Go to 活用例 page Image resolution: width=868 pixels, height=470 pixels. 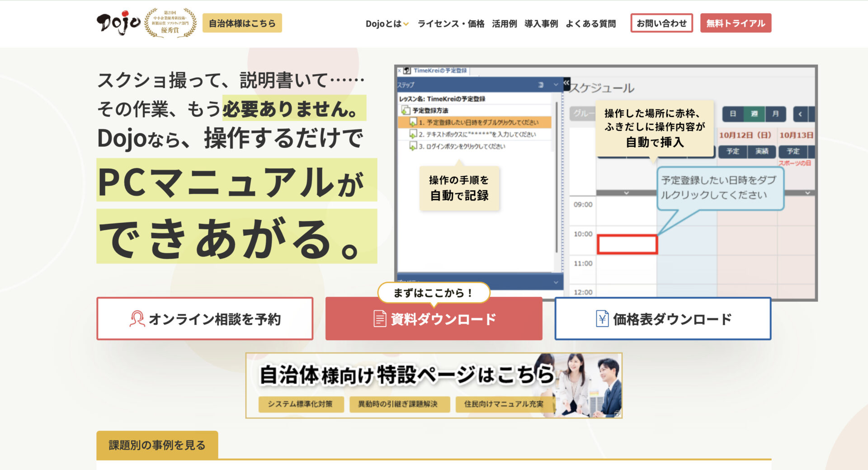(504, 24)
